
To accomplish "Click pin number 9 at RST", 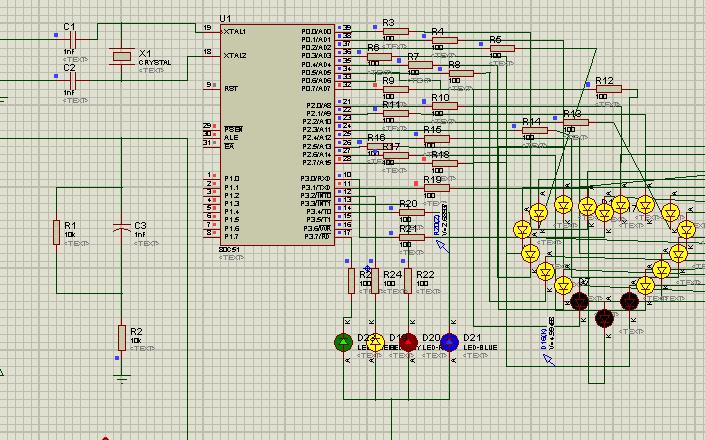I will tap(209, 84).
